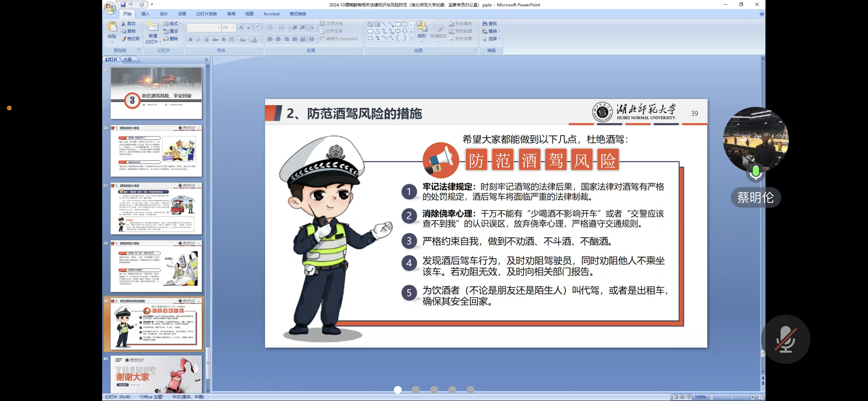Click the New Slide (新建幻灯片) icon
This screenshot has width=868, height=401.
coord(153,27)
